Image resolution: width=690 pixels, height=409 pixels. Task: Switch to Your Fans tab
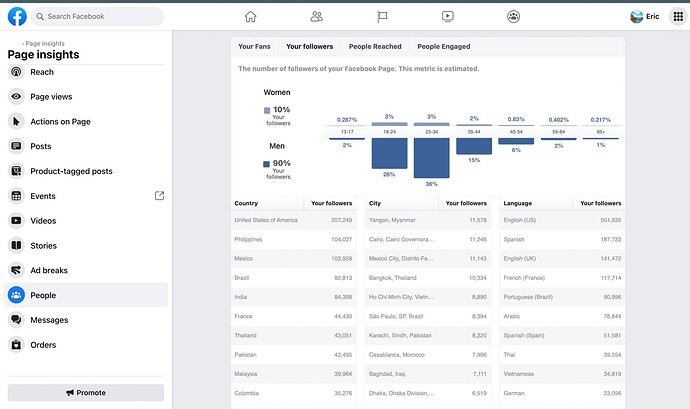(255, 47)
